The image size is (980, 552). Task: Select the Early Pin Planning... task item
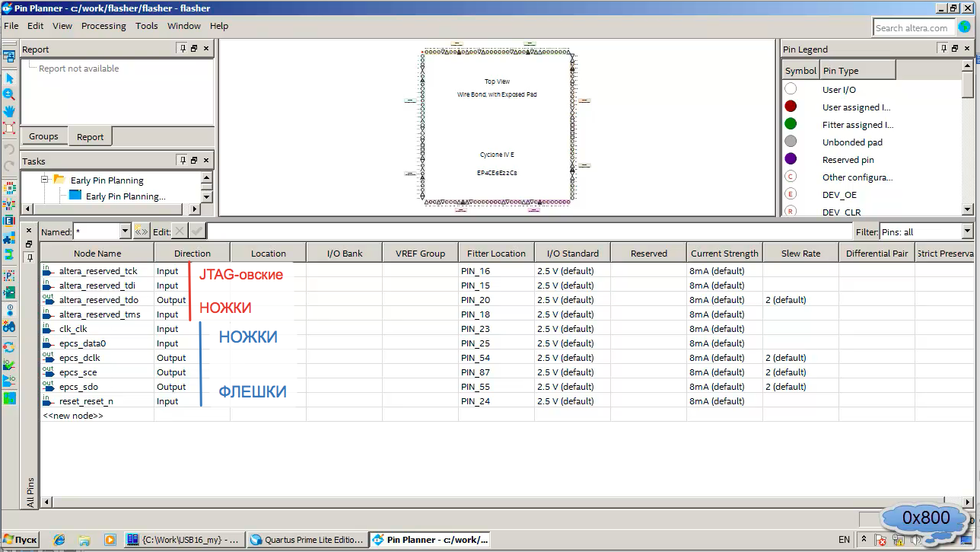tap(125, 196)
